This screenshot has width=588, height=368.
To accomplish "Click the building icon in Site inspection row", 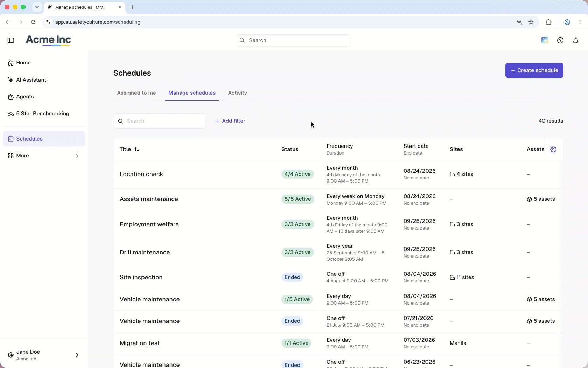I will pos(452,277).
